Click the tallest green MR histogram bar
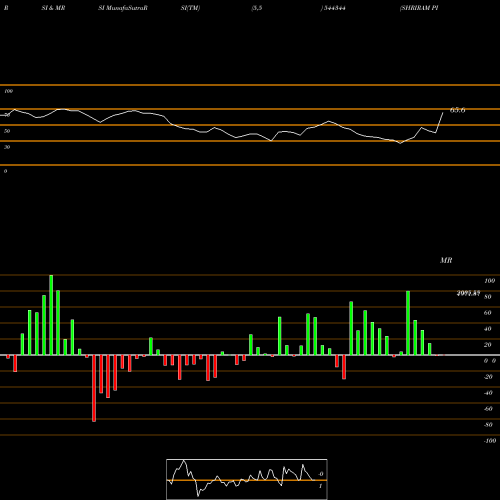500x500 pixels. click(51, 315)
